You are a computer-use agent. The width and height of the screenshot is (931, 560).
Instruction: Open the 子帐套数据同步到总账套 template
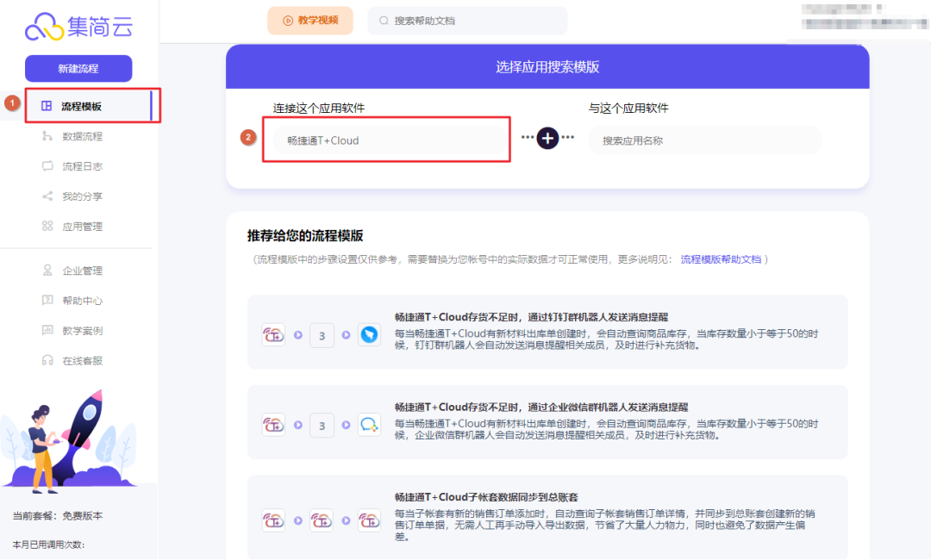(x=547, y=517)
